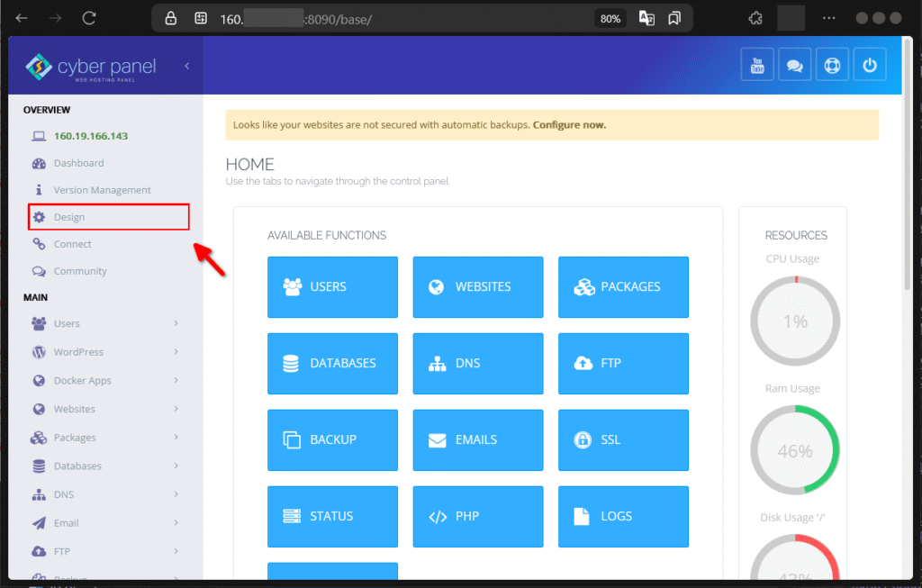Image resolution: width=922 pixels, height=588 pixels.
Task: Open the WordPress icon in the sidebar
Action: (38, 351)
